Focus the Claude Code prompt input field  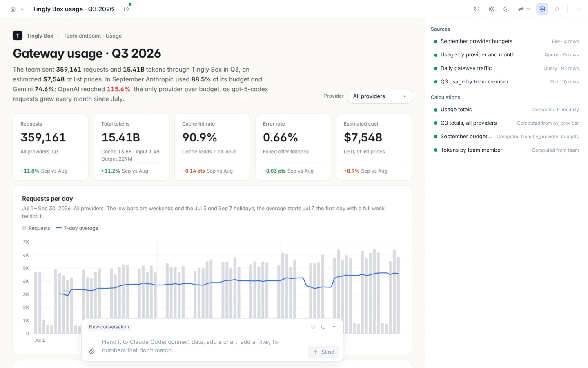tap(202, 346)
